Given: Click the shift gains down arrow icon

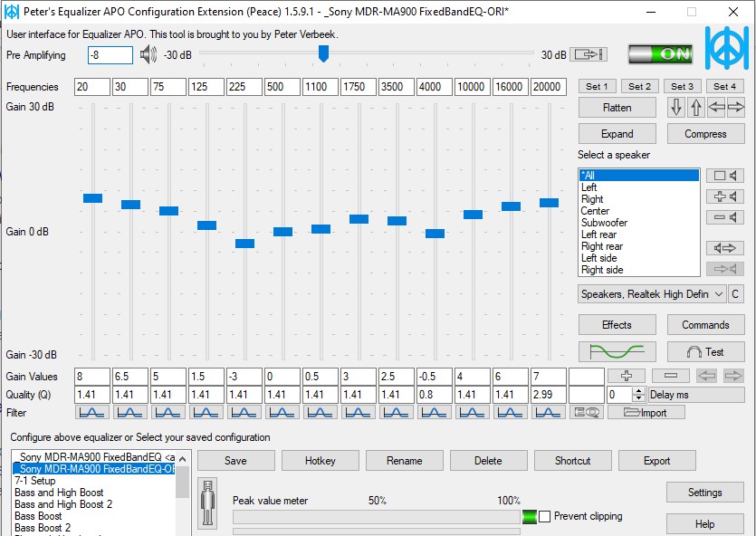Looking at the screenshot, I should (x=676, y=108).
